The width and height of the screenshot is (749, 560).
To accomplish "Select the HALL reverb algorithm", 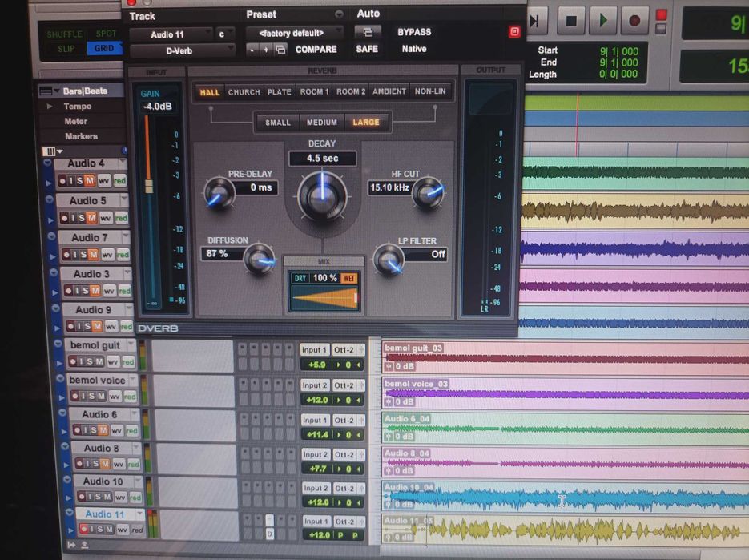I will [x=210, y=92].
